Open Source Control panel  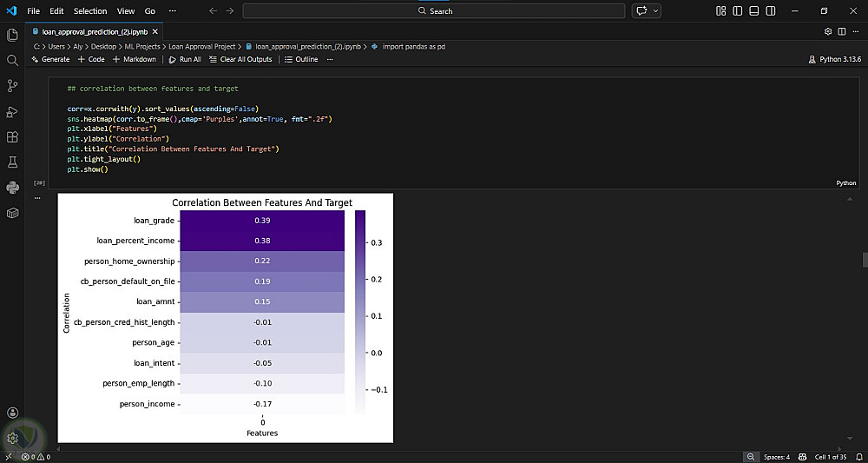pos(12,86)
